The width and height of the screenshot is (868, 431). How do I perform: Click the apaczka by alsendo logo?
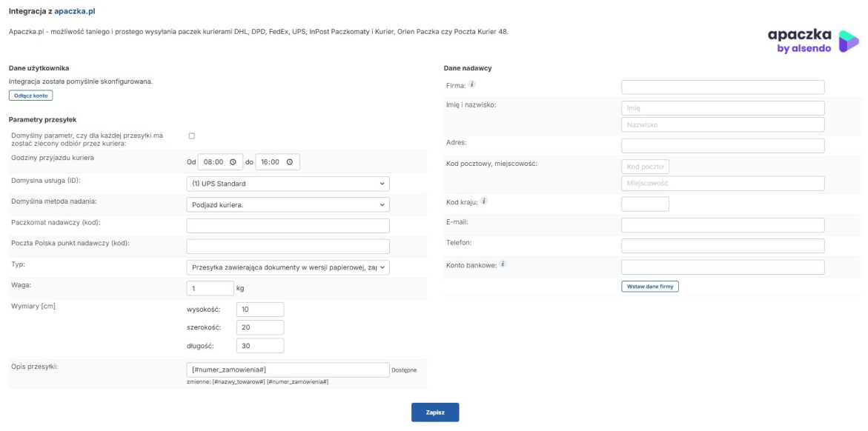812,41
